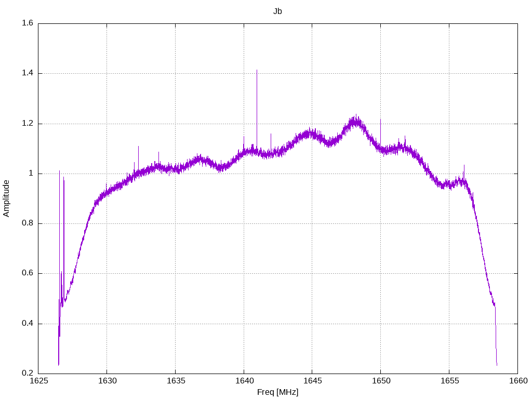
Task: Click the y-axis tick label '0.6'
Action: coord(28,273)
